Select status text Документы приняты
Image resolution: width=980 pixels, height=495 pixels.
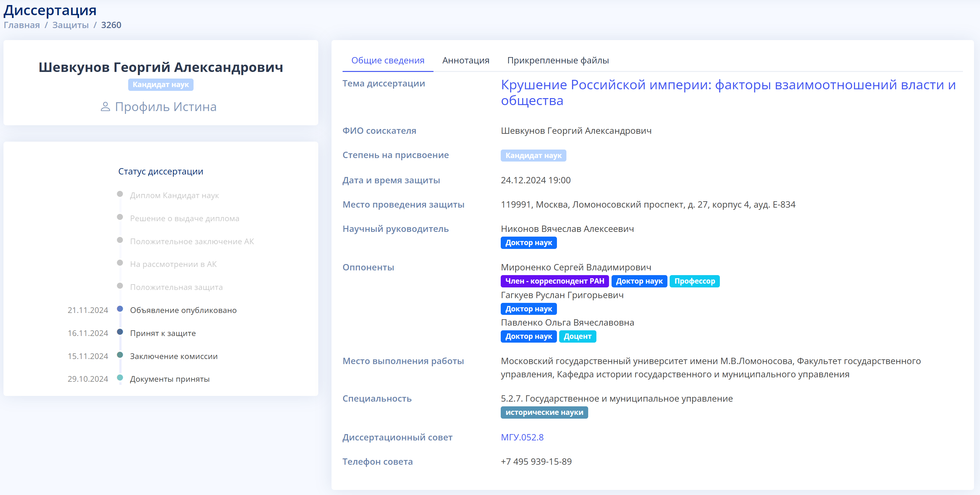coord(170,379)
